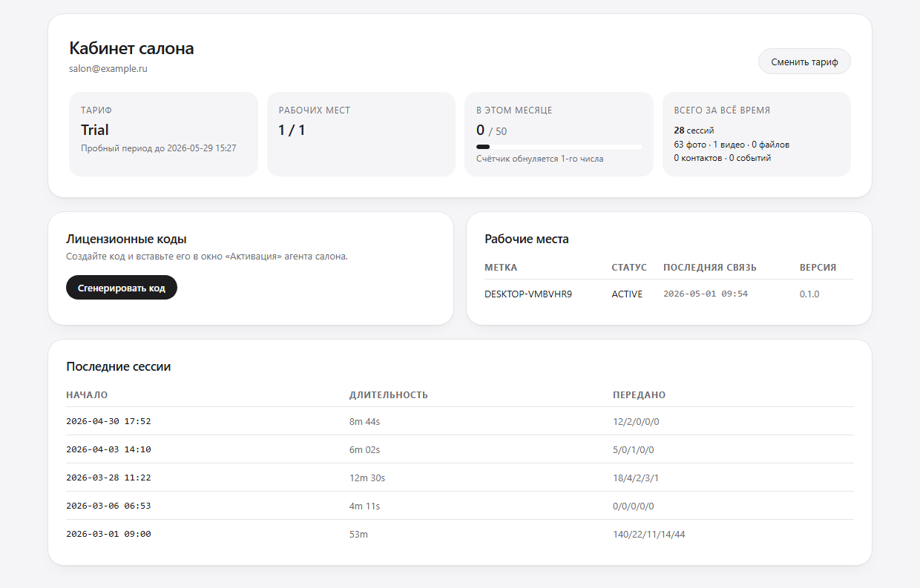Viewport: 920px width, 588px height.
Task: Click the "28 сессий" total text
Action: tap(694, 131)
